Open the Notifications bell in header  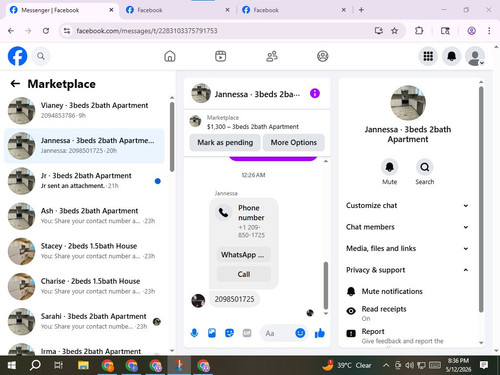pos(451,56)
